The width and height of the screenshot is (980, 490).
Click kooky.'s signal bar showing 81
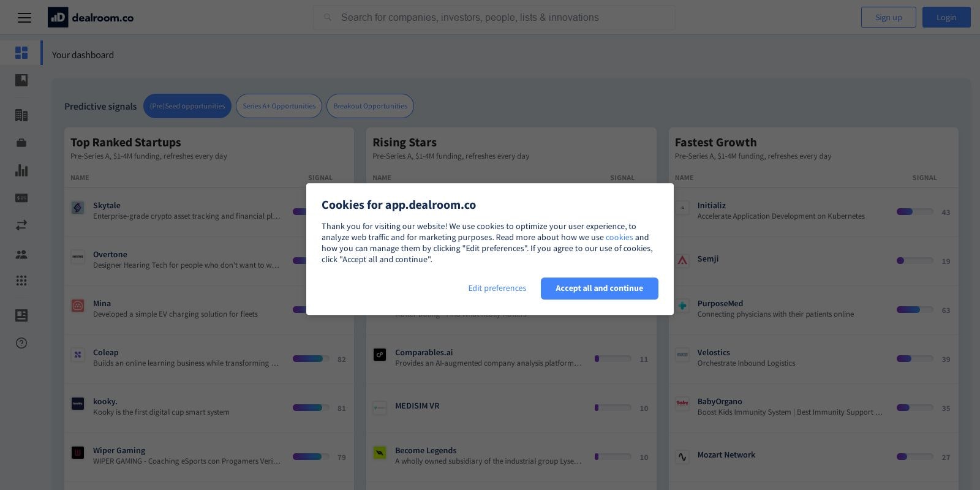point(311,408)
